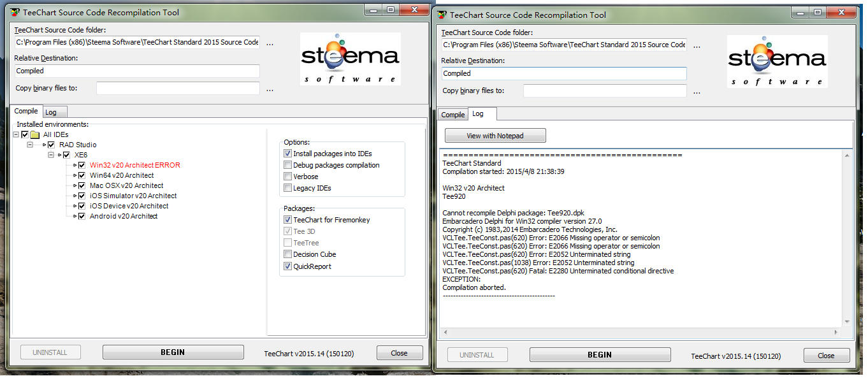
Task: Browse for binary files destination in right window
Action: point(697,92)
